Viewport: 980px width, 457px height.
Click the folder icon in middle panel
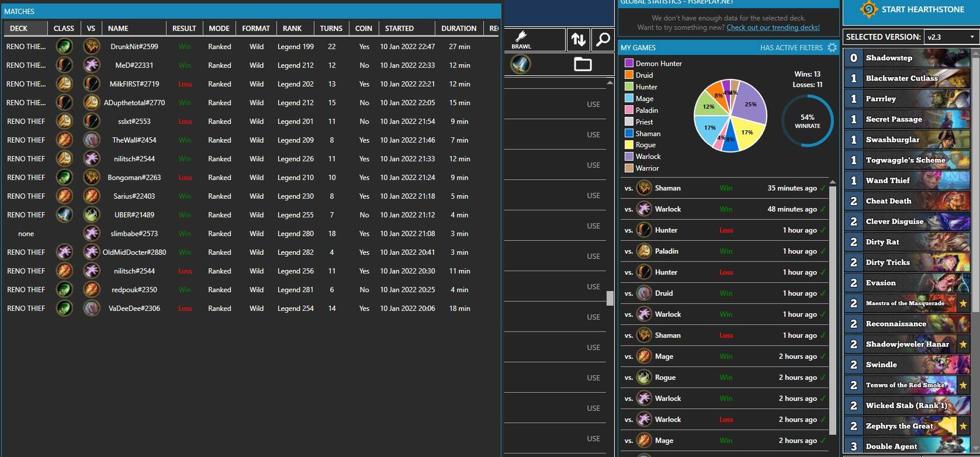click(583, 64)
